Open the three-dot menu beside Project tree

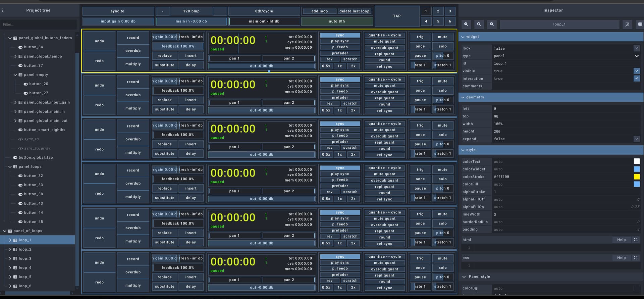point(3,10)
